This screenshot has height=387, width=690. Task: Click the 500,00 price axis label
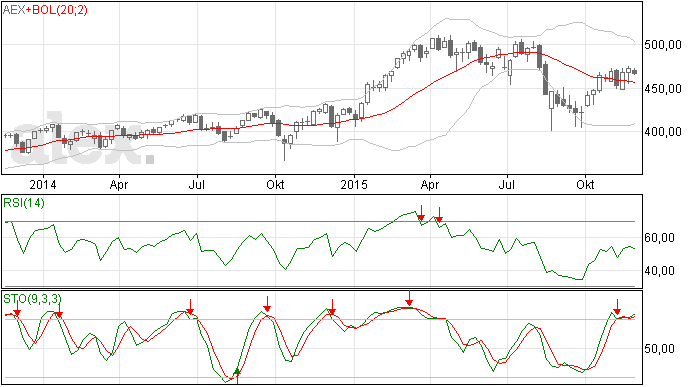point(663,45)
